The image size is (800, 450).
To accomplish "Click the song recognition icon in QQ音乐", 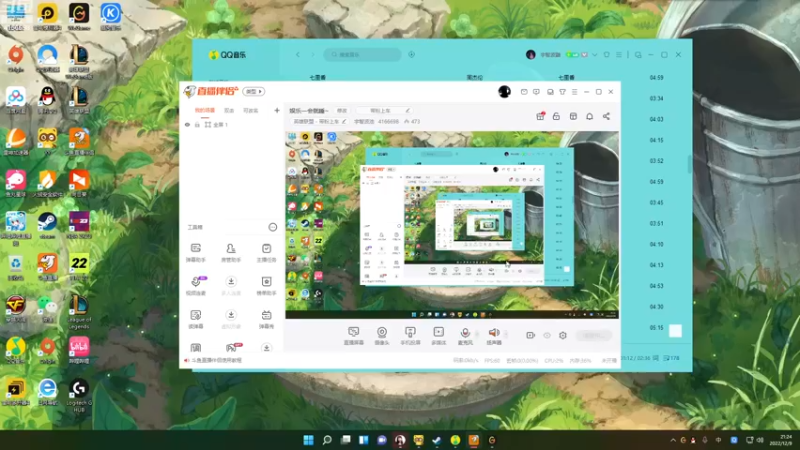I will coord(411,55).
